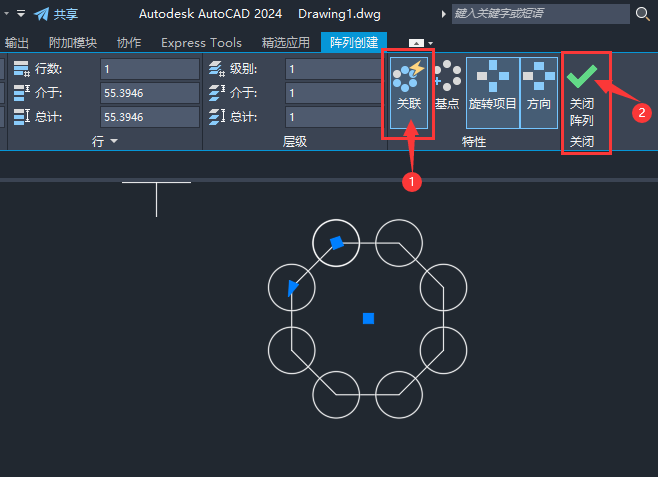Toggle the 关联 associative array button
The width and height of the screenshot is (658, 477).
coord(409,93)
